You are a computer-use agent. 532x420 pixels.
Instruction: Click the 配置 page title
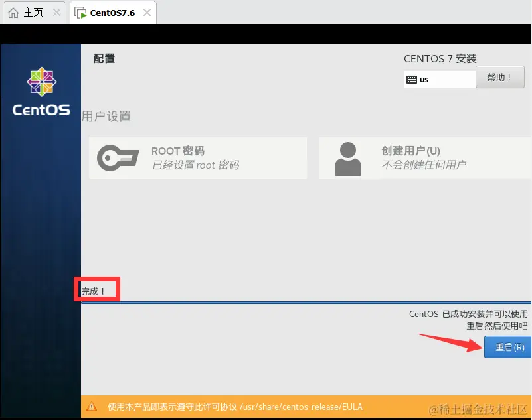[x=104, y=58]
